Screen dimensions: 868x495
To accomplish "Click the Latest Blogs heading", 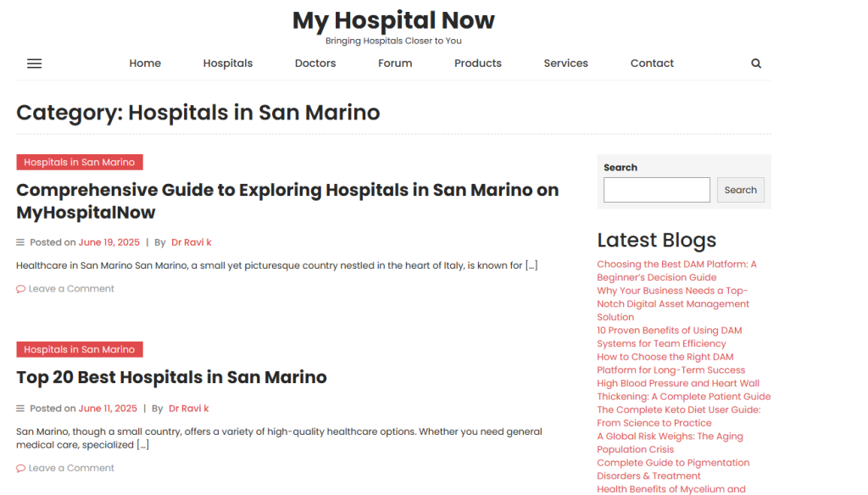I will tap(657, 241).
